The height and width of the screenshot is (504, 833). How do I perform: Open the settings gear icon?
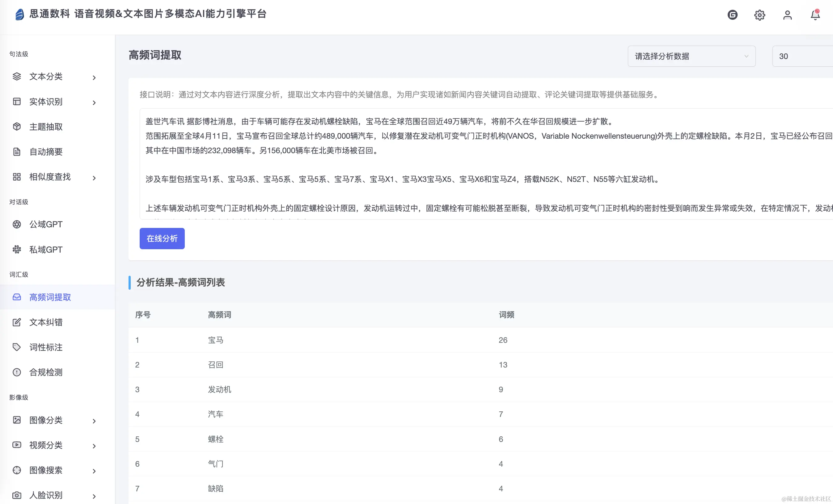point(760,15)
